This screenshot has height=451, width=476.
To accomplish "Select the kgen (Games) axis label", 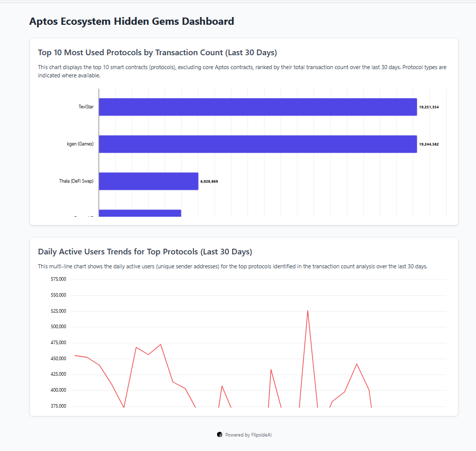I will (x=80, y=144).
